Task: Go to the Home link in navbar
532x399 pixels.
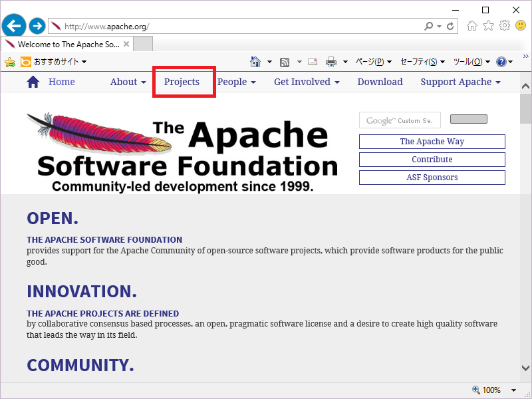Action: (61, 82)
